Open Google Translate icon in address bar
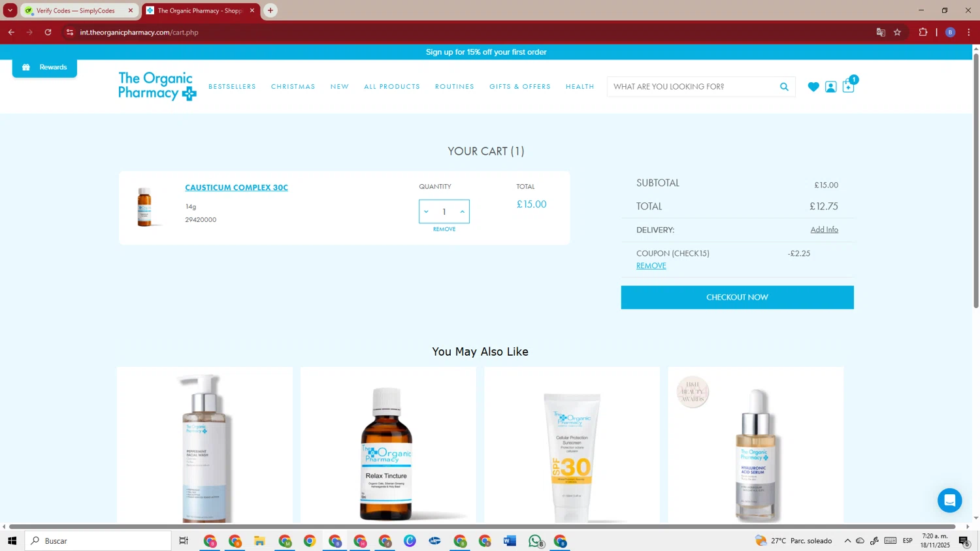Viewport: 980px width, 551px height. click(x=881, y=32)
